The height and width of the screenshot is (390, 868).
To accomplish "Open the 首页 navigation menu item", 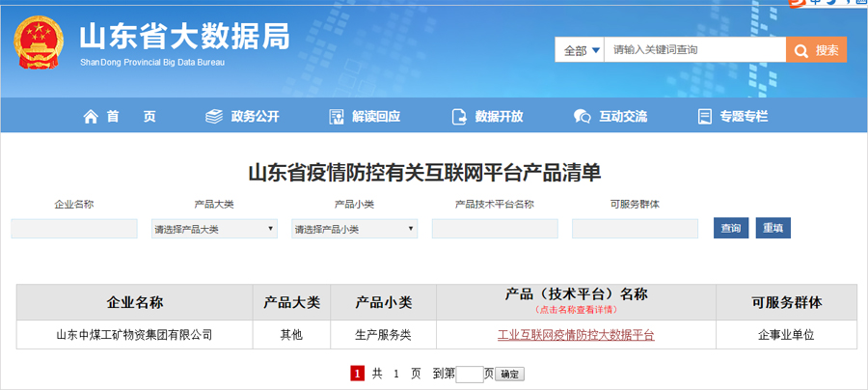I will [x=120, y=116].
